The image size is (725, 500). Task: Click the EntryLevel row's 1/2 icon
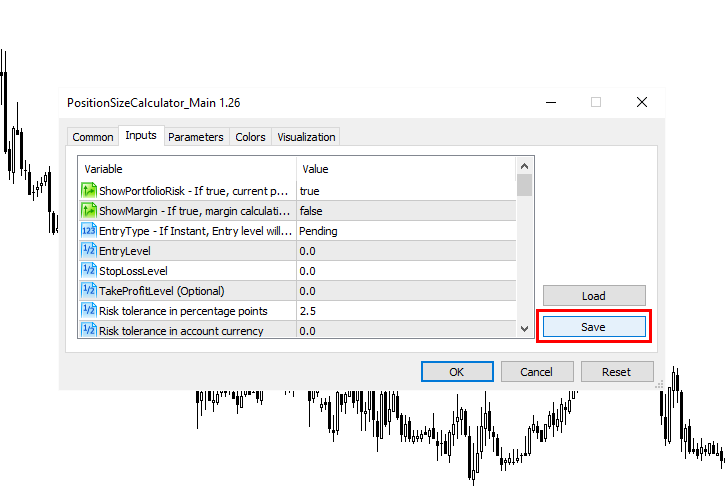coord(88,250)
